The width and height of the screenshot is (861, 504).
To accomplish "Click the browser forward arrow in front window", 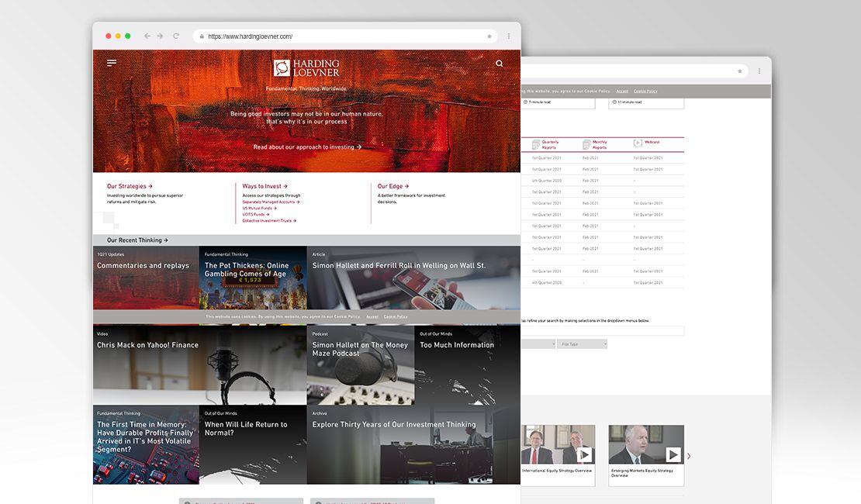I will [161, 36].
